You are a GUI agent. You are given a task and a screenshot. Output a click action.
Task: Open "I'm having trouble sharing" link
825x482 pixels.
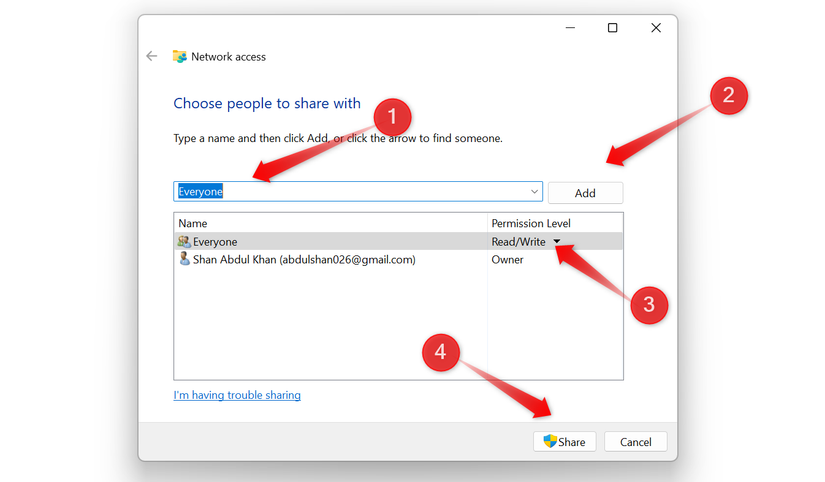237,395
